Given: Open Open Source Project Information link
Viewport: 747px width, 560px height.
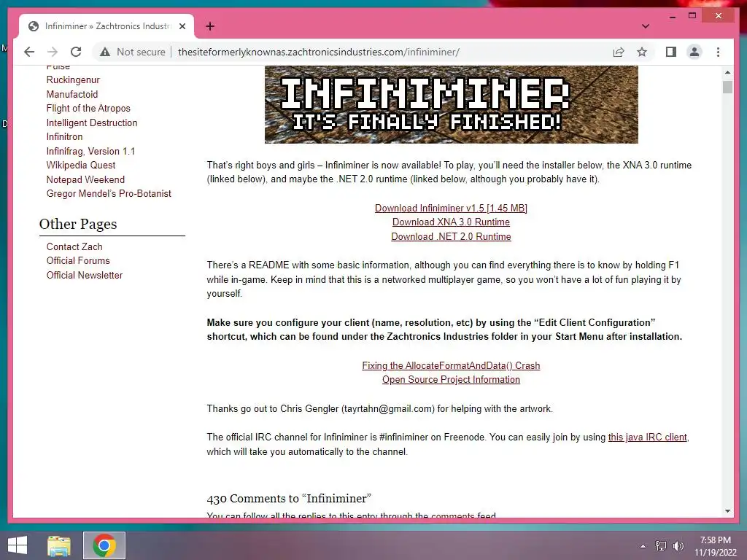Looking at the screenshot, I should coord(451,380).
